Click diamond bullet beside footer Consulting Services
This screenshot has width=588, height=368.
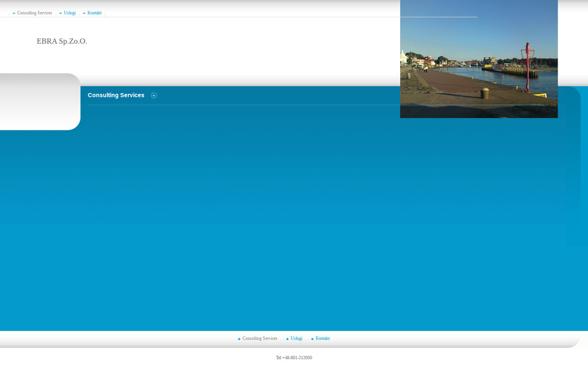(x=239, y=339)
